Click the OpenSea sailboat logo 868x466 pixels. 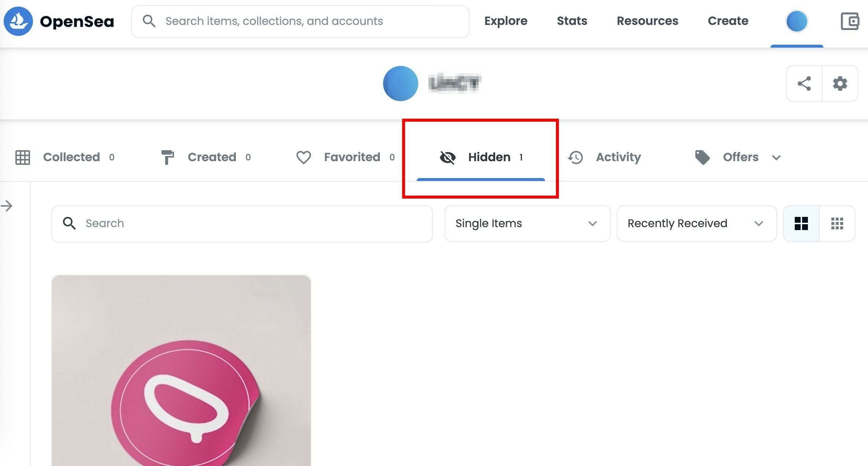[x=18, y=21]
